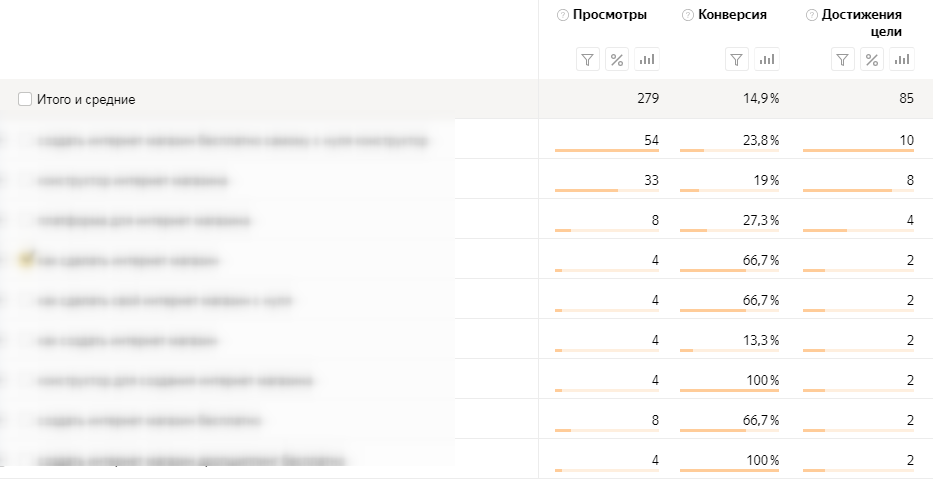This screenshot has height=479, width=933.
Task: Check the Итого и средние checkbox
Action: click(25, 99)
